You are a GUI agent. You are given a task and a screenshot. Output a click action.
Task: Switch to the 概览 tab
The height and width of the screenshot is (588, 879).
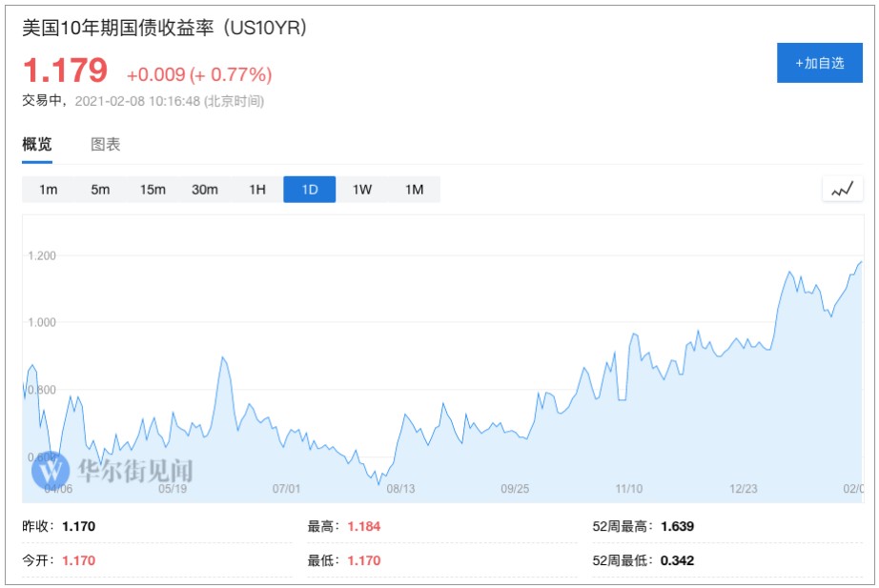click(x=37, y=145)
